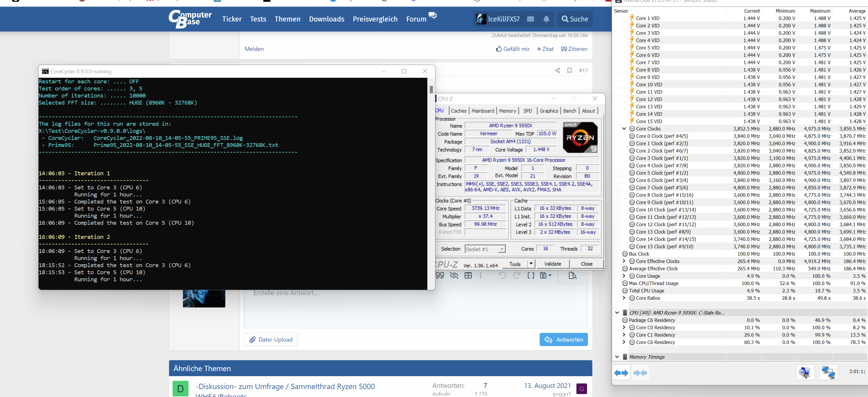The height and width of the screenshot is (397, 868).
Task: Click HWiNFO monitor magnifier button
Action: coord(805,373)
